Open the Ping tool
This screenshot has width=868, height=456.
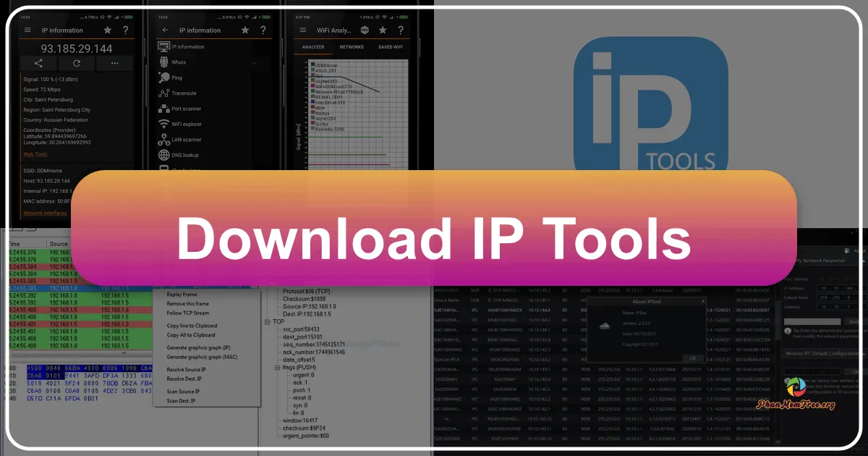click(x=164, y=77)
